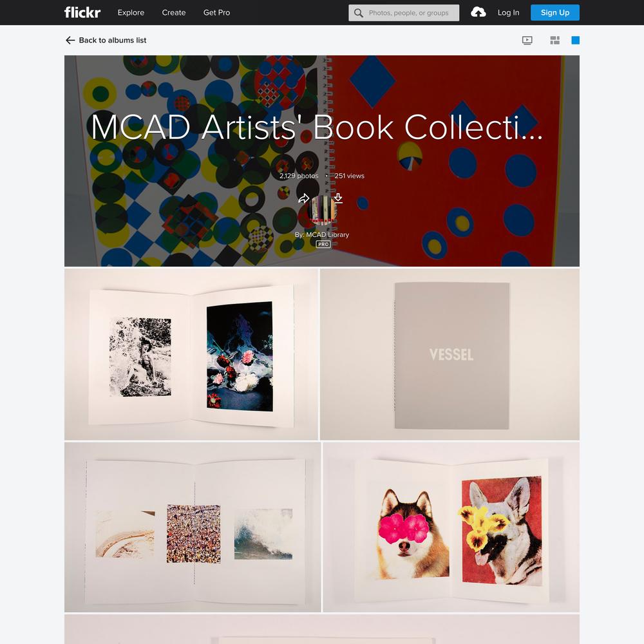The image size is (644, 644).
Task: Click the share album arrow icon
Action: [x=303, y=199]
